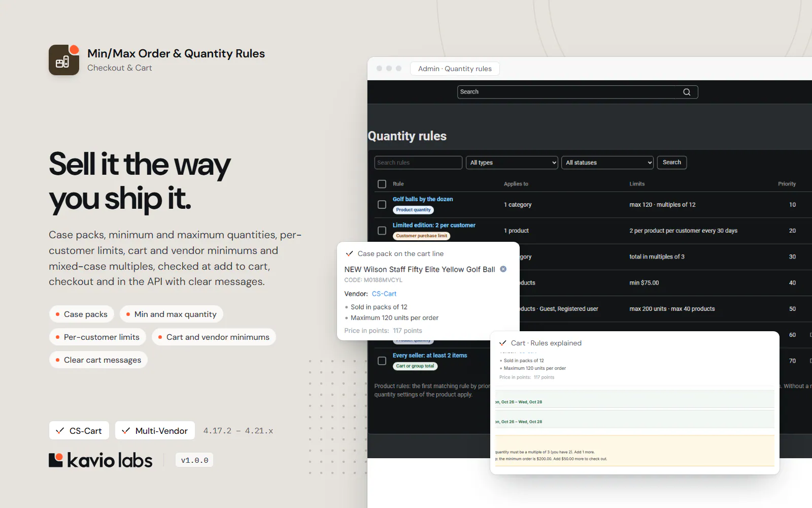This screenshot has height=508, width=812.
Task: Check the Golf balls by the dozen row checkbox
Action: click(x=382, y=205)
